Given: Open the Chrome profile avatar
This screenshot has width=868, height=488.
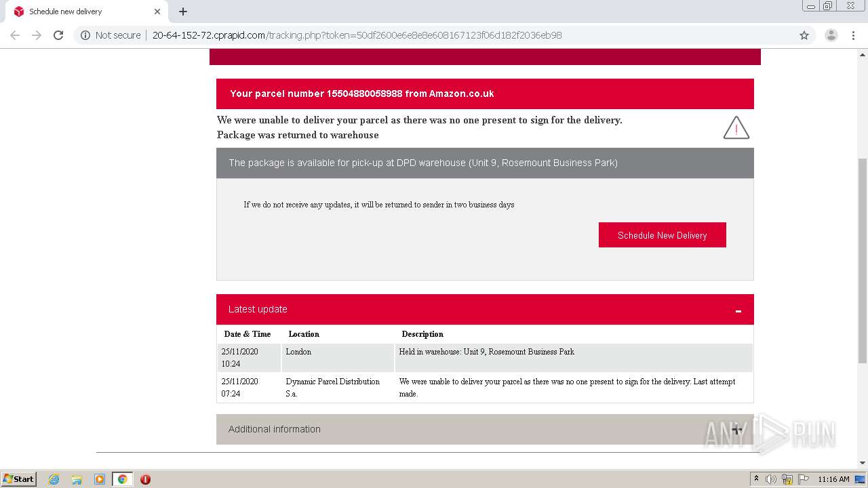Looking at the screenshot, I should (831, 35).
